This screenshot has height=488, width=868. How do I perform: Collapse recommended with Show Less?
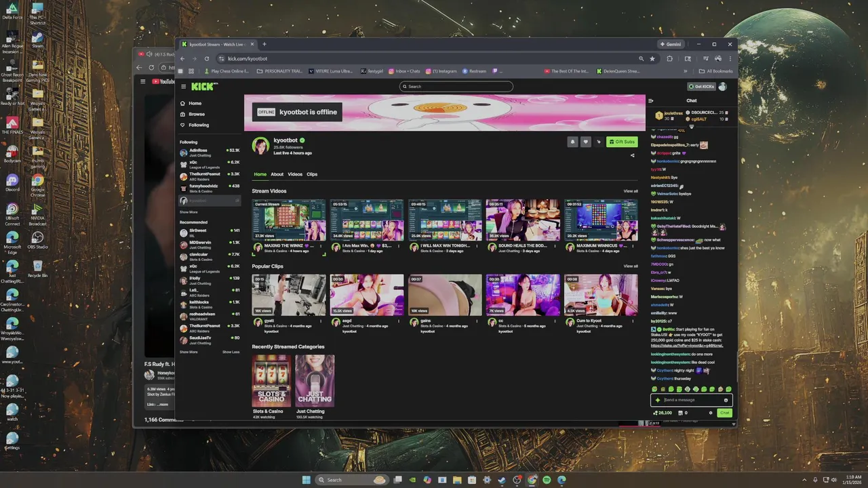tap(231, 352)
